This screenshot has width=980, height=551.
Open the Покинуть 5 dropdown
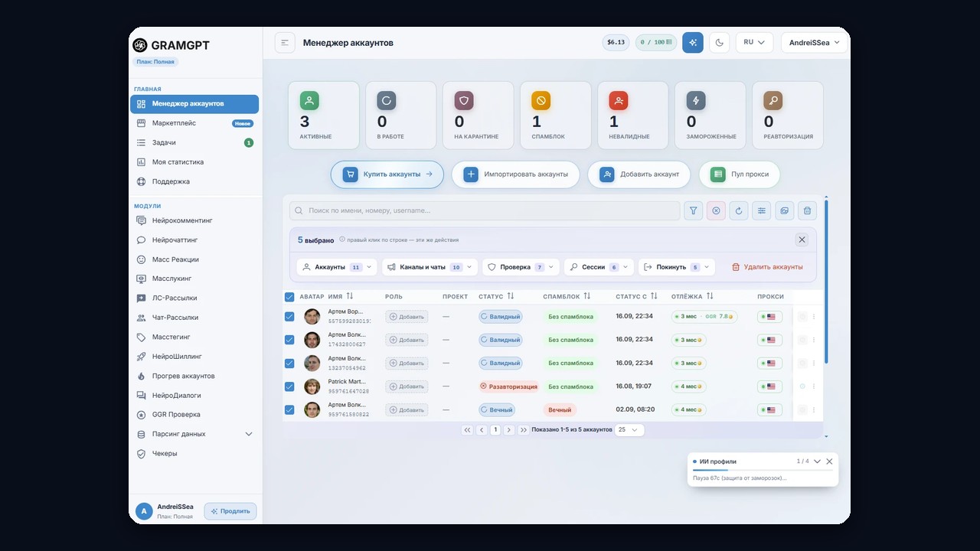(676, 267)
